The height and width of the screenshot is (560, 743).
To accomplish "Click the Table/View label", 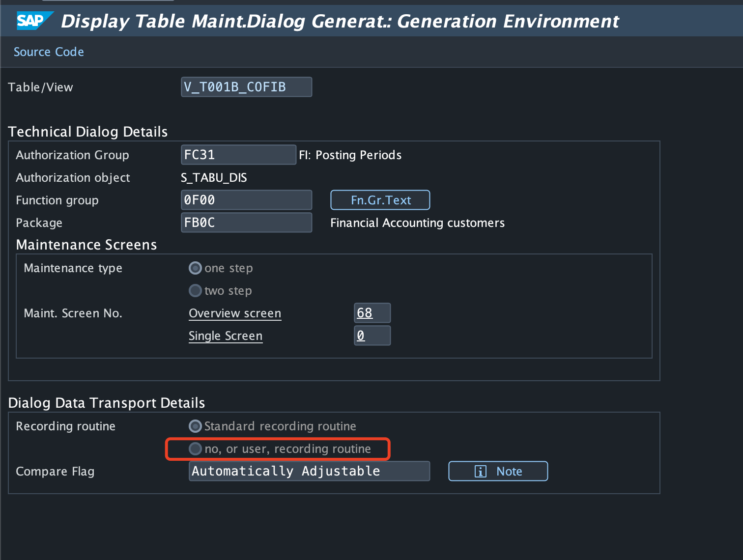I will click(40, 87).
